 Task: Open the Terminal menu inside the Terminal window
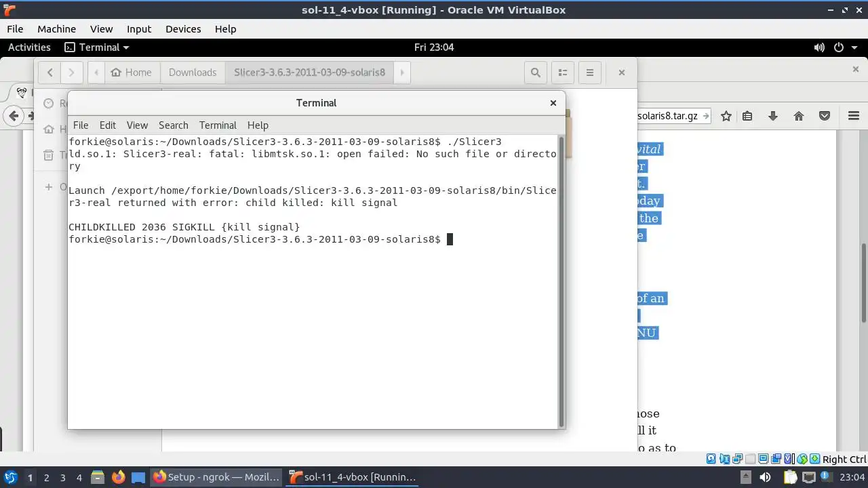[x=218, y=125]
